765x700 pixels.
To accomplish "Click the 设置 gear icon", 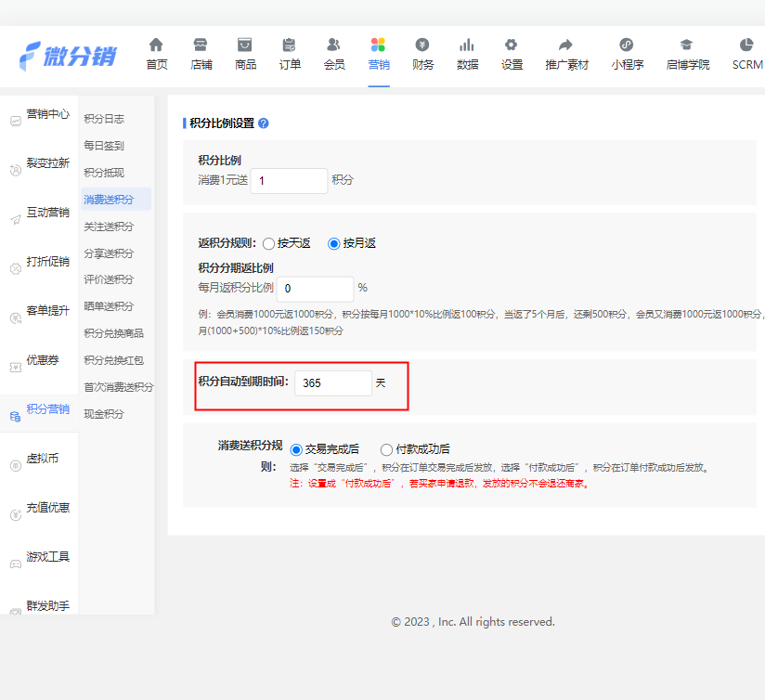I will pos(512,45).
